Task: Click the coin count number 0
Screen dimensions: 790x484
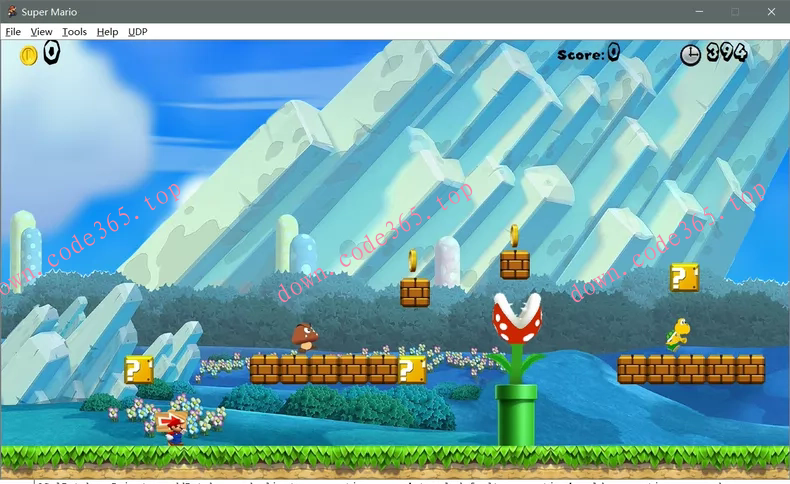Action: click(x=51, y=52)
